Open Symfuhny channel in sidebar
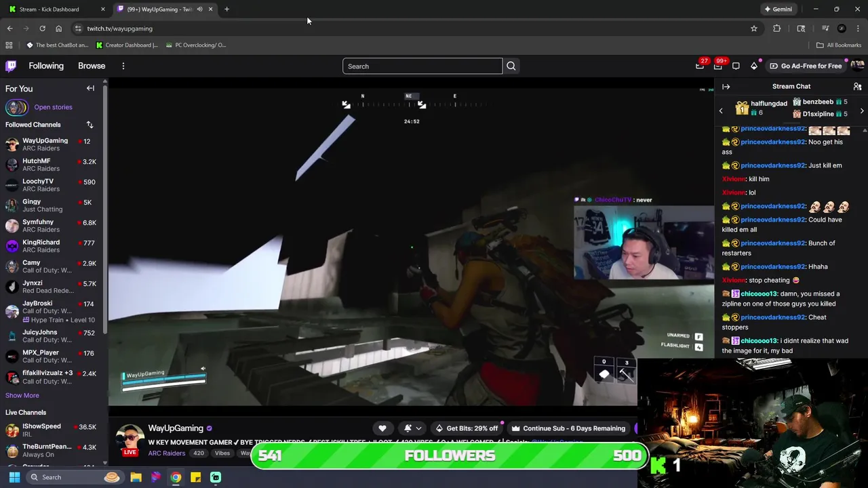Screen dimensions: 868x488 [53, 226]
